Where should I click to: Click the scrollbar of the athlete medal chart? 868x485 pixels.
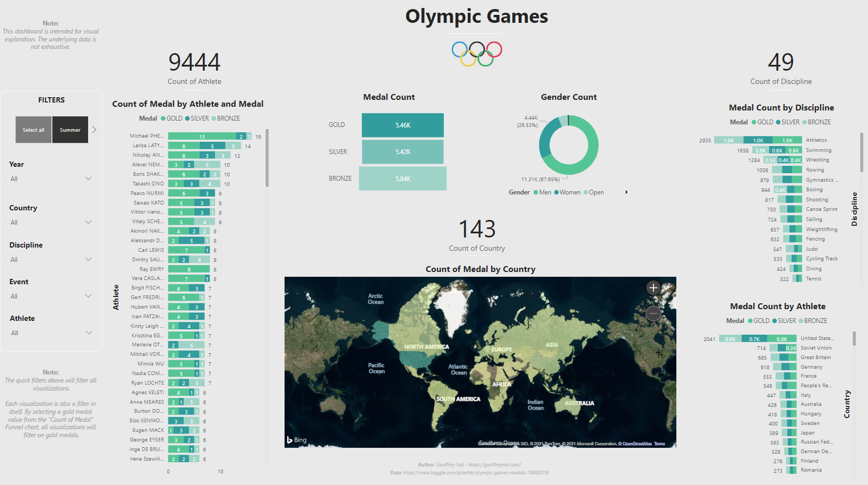click(267, 158)
